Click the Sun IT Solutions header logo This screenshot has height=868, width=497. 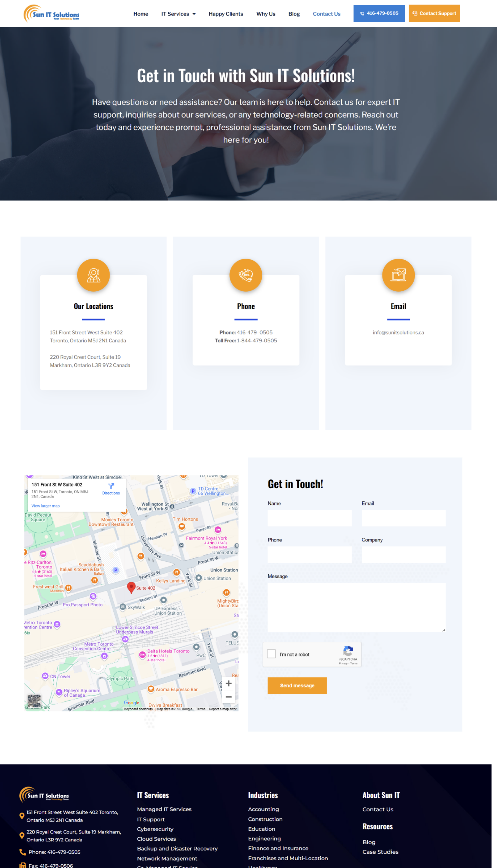point(51,14)
